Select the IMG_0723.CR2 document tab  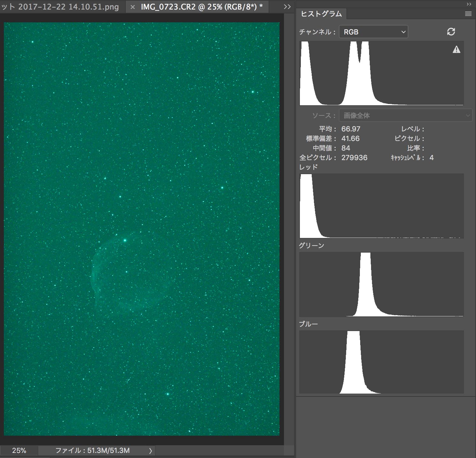[202, 7]
